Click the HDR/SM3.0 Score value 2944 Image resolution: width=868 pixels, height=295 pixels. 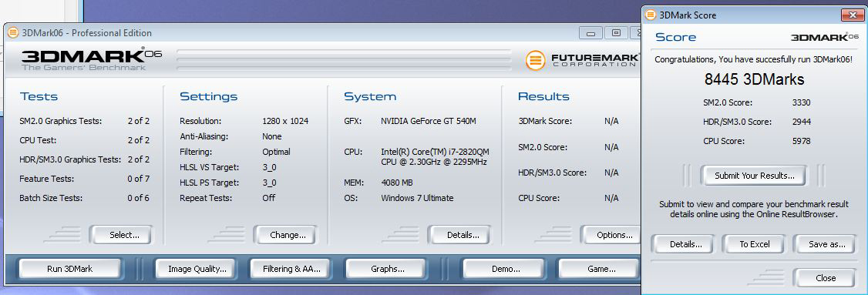point(802,122)
